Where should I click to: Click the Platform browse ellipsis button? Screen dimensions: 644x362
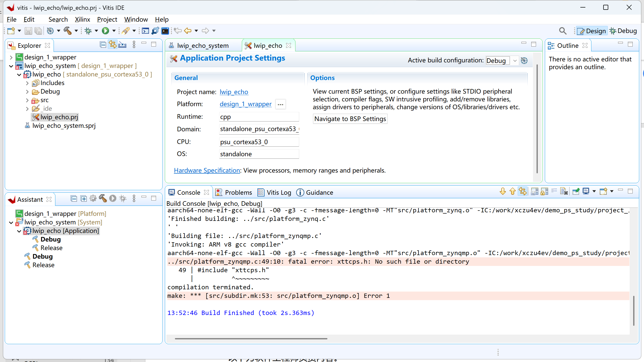280,104
